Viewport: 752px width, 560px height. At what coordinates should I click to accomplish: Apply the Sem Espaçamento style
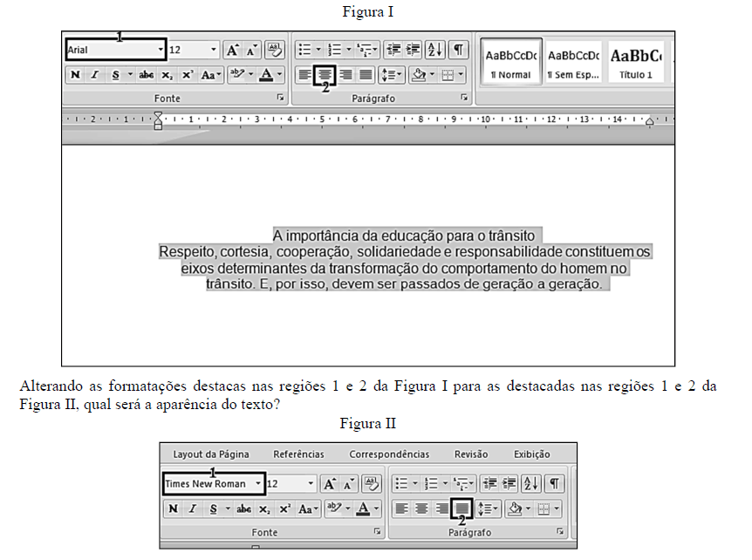point(573,62)
